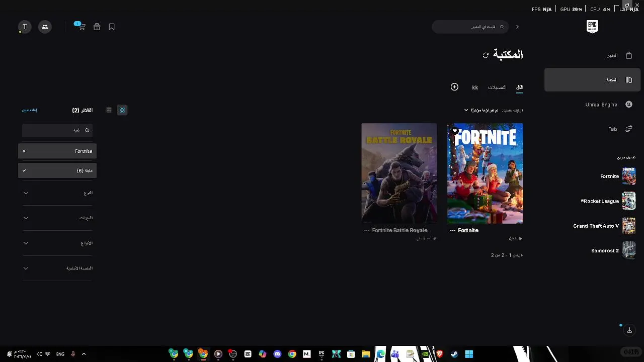The width and height of the screenshot is (644, 362).
Task: Expand the primary platform filter section
Action: tap(57, 268)
